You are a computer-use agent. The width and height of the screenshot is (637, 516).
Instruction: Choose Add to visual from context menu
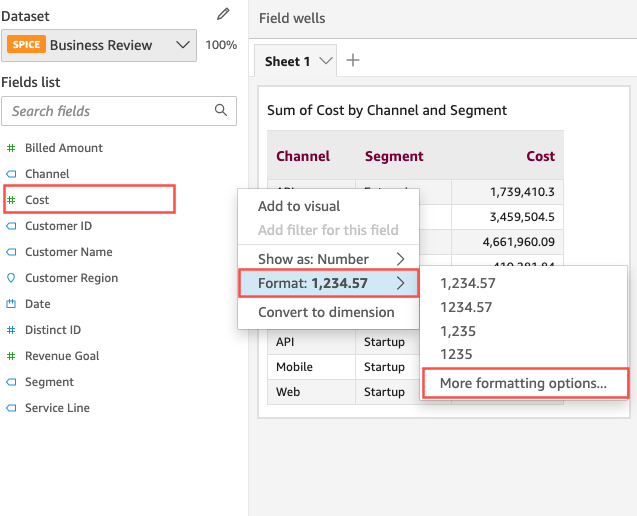coord(299,206)
